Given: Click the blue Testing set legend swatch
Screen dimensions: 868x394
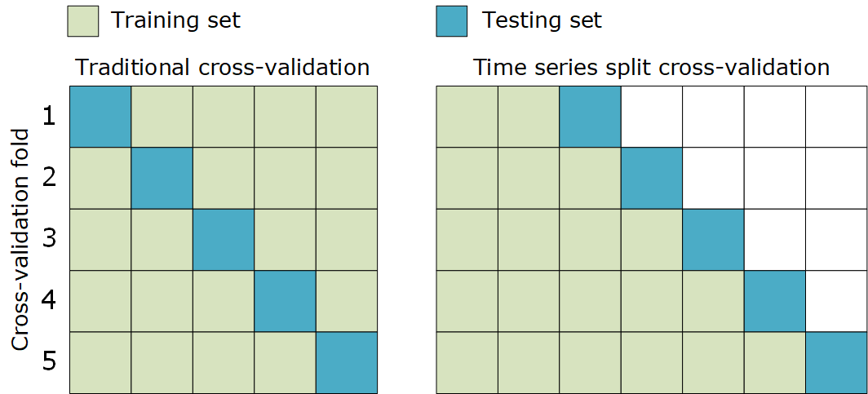Looking at the screenshot, I should pos(452,21).
